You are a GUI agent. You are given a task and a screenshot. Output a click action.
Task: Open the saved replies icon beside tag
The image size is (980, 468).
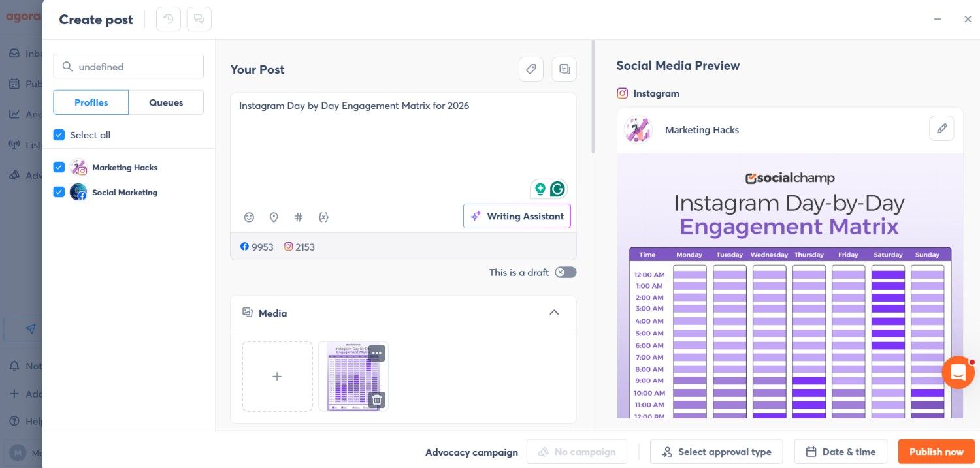click(564, 69)
